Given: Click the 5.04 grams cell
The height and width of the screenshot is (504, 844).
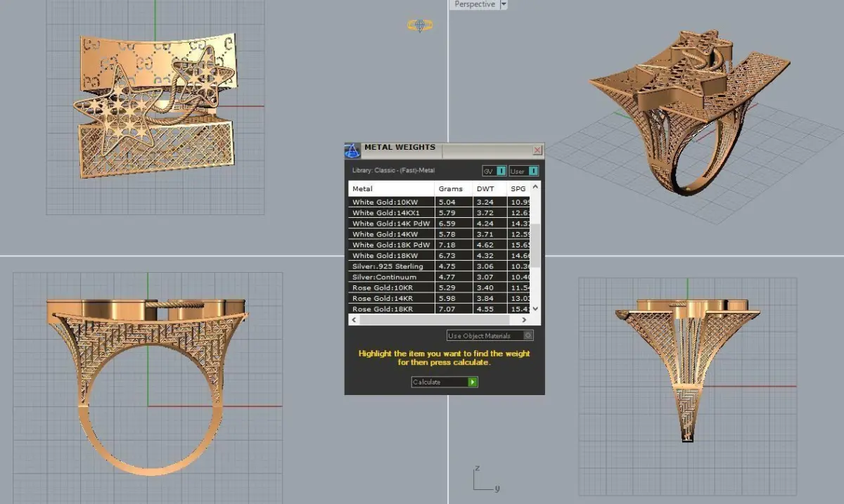Looking at the screenshot, I should (x=454, y=202).
